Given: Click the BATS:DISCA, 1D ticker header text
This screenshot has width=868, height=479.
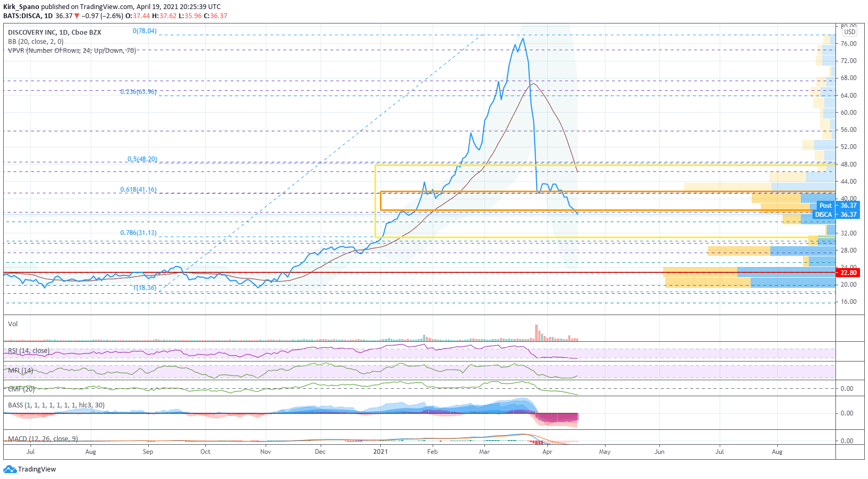Looking at the screenshot, I should [28, 16].
